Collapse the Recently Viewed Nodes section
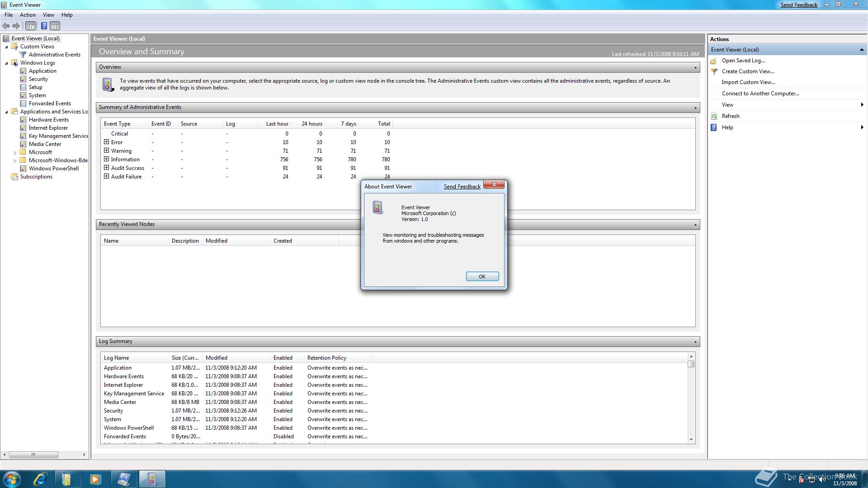The width and height of the screenshot is (868, 488). pyautogui.click(x=695, y=225)
